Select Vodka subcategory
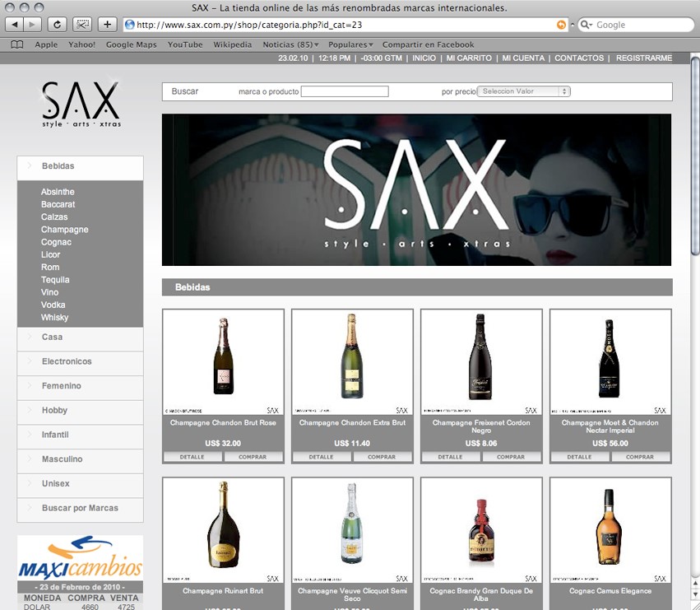700x610 pixels. coord(53,305)
